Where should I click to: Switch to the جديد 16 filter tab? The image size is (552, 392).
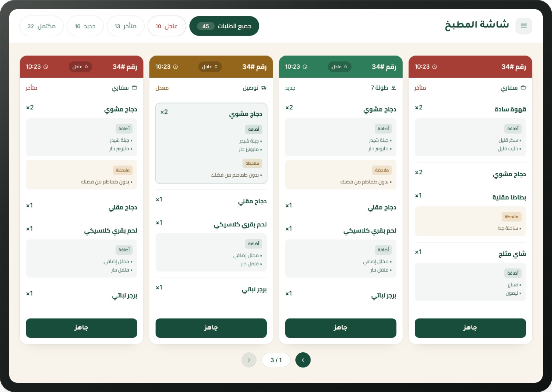(x=85, y=26)
